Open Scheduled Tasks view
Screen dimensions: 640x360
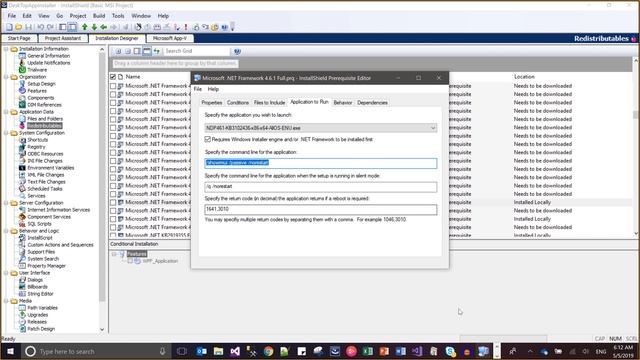pos(44,189)
